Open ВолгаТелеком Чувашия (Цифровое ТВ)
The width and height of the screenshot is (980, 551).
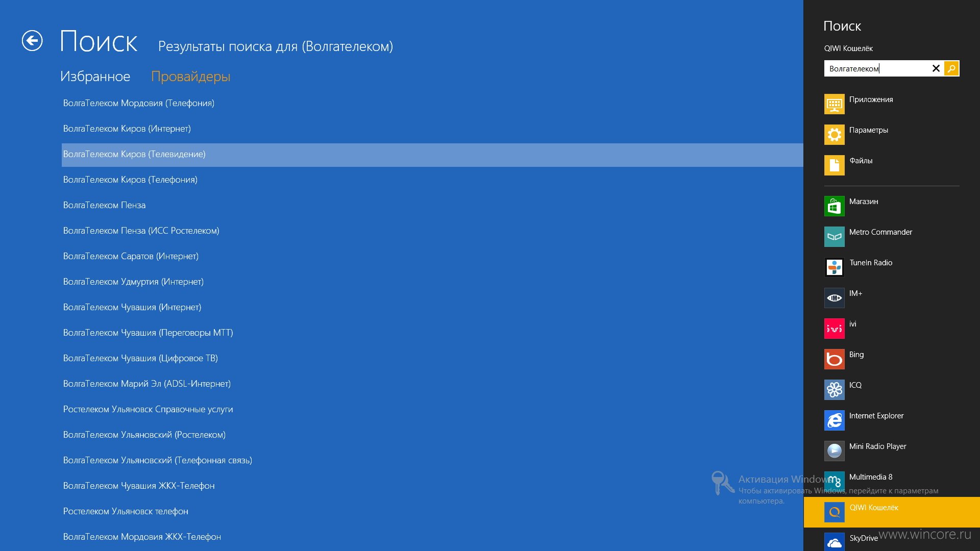[140, 358]
